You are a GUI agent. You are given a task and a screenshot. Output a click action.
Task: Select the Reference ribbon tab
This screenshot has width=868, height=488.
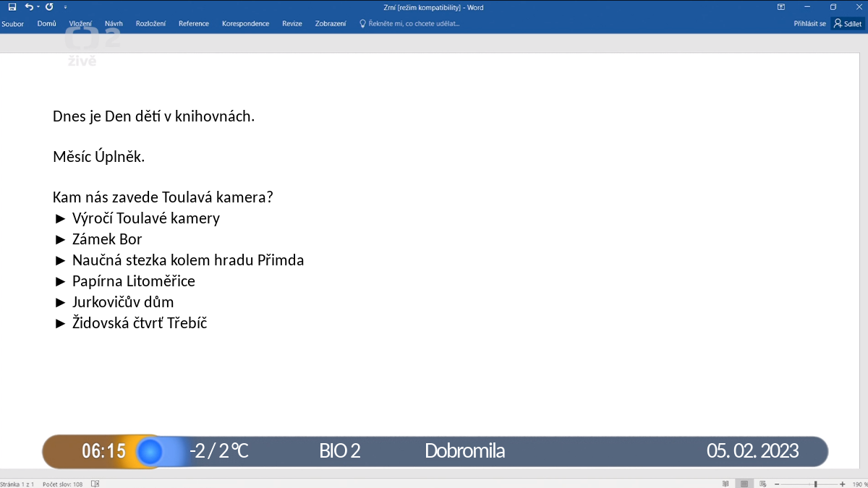click(x=194, y=24)
